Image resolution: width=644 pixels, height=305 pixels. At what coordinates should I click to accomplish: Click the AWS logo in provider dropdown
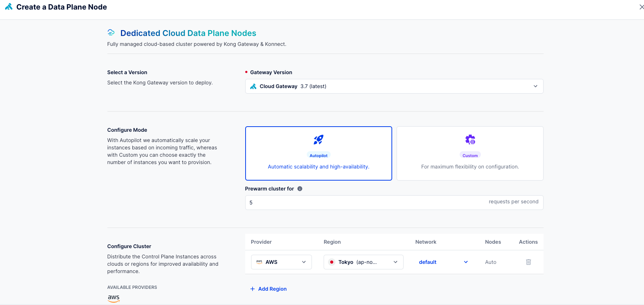pyautogui.click(x=259, y=262)
